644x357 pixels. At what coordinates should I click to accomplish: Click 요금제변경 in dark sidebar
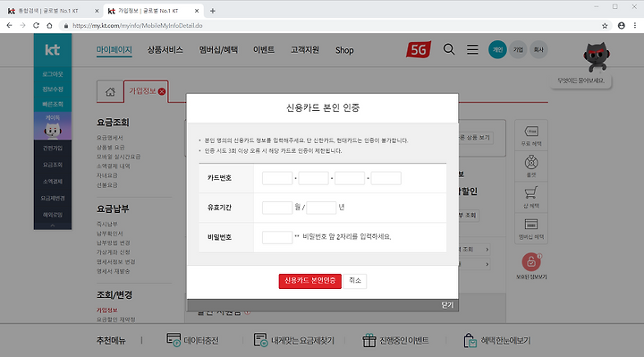click(53, 198)
